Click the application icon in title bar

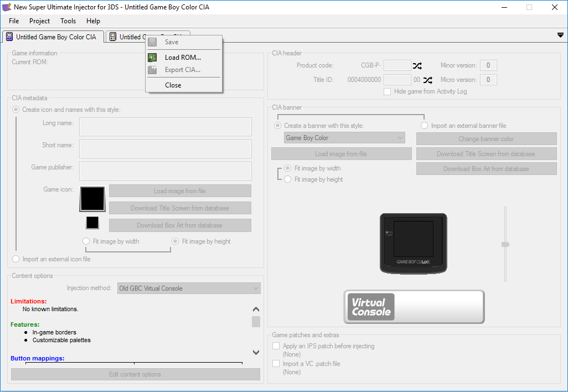point(7,7)
